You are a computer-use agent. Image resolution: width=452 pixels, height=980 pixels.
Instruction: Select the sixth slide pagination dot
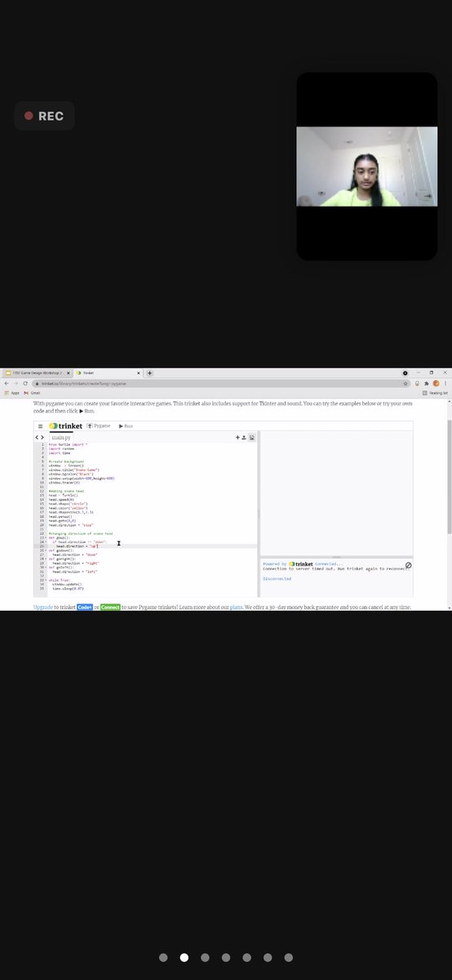click(268, 957)
